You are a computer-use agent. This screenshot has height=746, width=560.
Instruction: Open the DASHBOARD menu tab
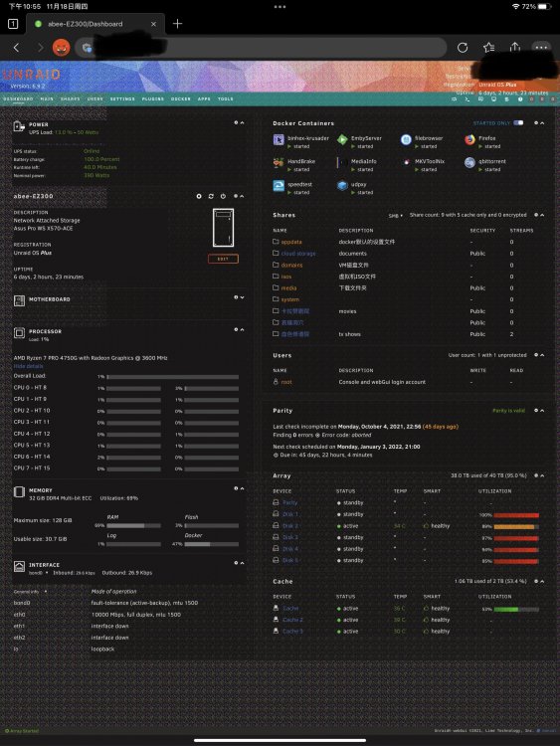pyautogui.click(x=18, y=98)
